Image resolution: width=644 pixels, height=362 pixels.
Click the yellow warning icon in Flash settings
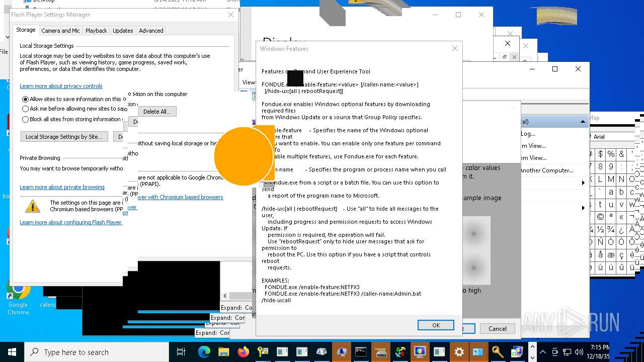[33, 206]
